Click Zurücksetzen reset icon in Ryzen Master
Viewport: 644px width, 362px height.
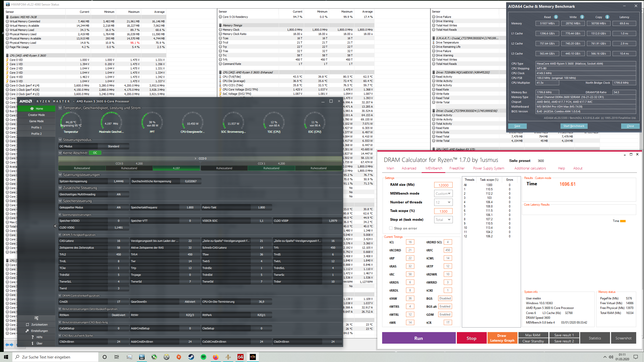pos(27,325)
